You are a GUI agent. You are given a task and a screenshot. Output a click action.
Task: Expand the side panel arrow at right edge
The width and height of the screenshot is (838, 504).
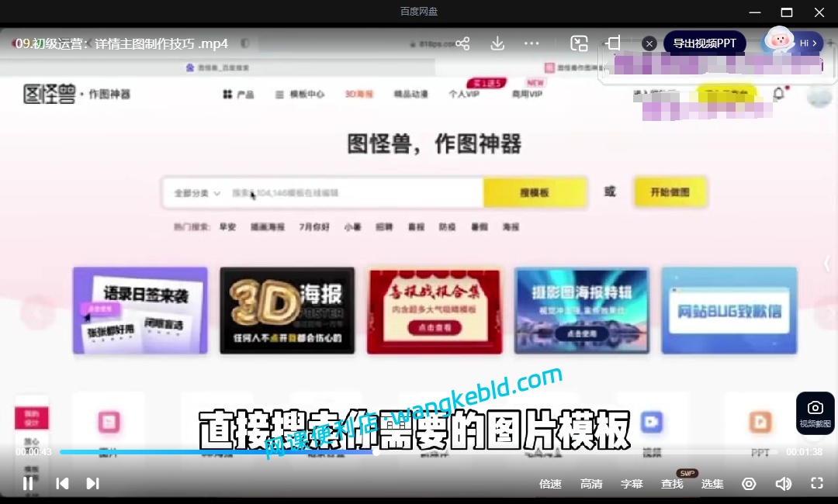[827, 264]
